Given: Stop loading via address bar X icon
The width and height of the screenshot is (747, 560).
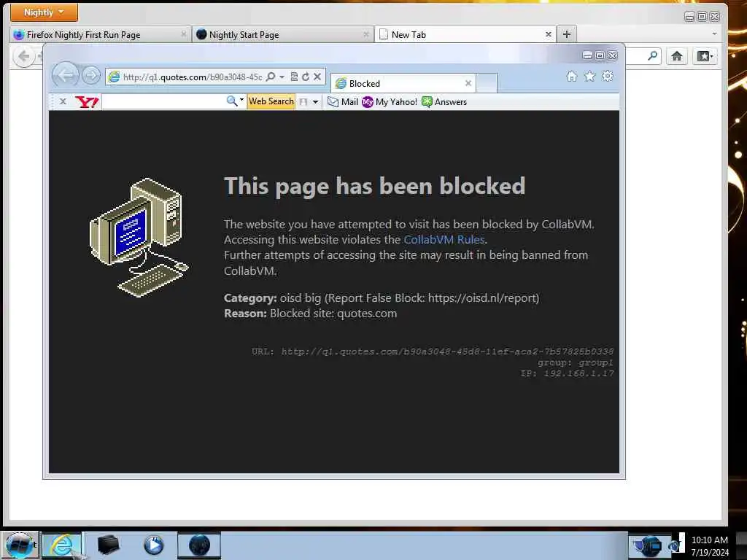Looking at the screenshot, I should pos(317,77).
